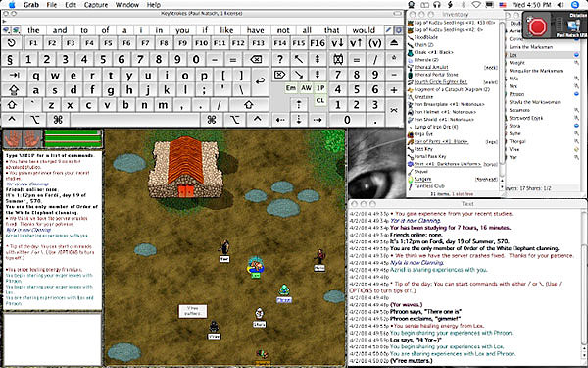This screenshot has height=368, width=588.
Task: Open the Capture menu
Action: pyautogui.click(x=96, y=5)
